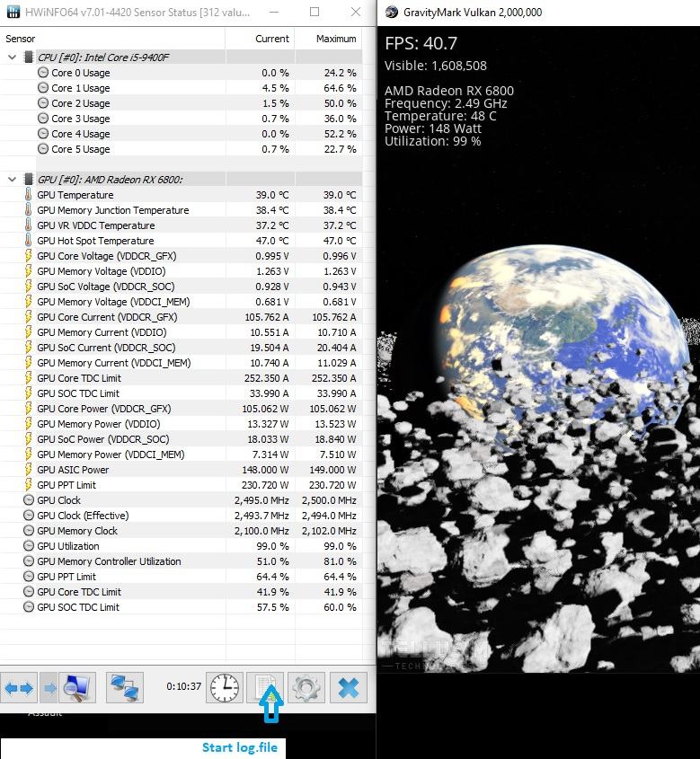Select GPU Core Current (VDDCR_GFX) row
Image resolution: width=700 pixels, height=759 pixels.
coord(181,317)
